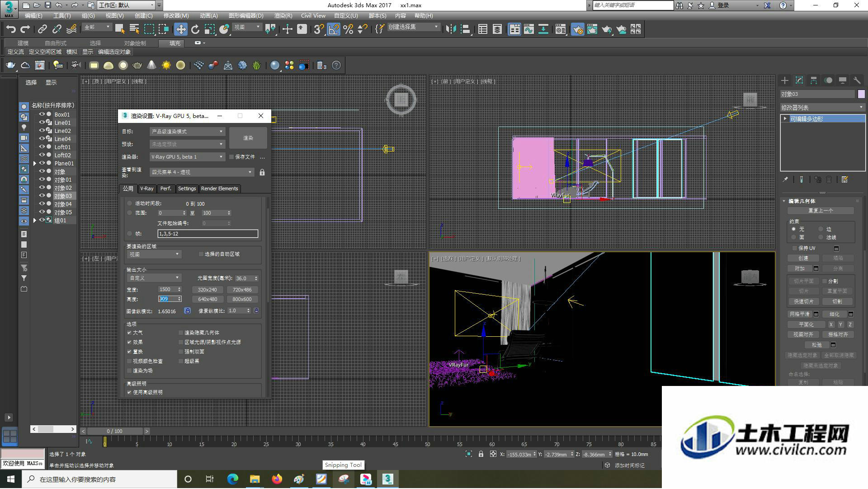Click the 宽度 width value field
The image size is (868, 489).
(170, 290)
